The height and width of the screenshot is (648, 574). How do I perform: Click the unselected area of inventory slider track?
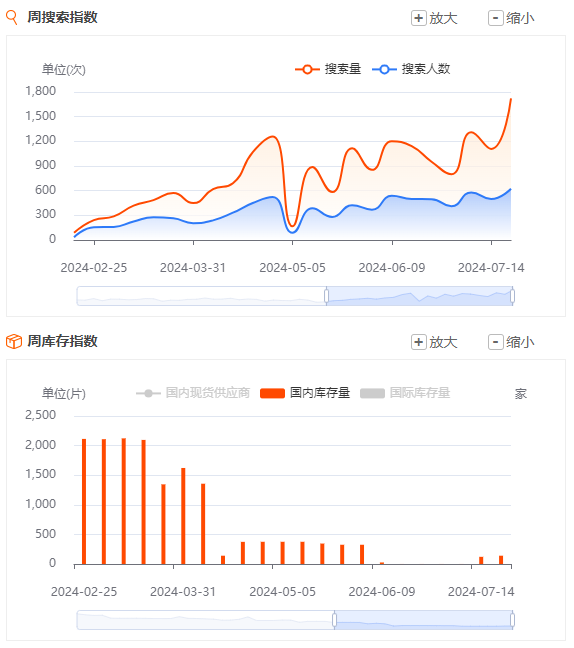point(205,620)
